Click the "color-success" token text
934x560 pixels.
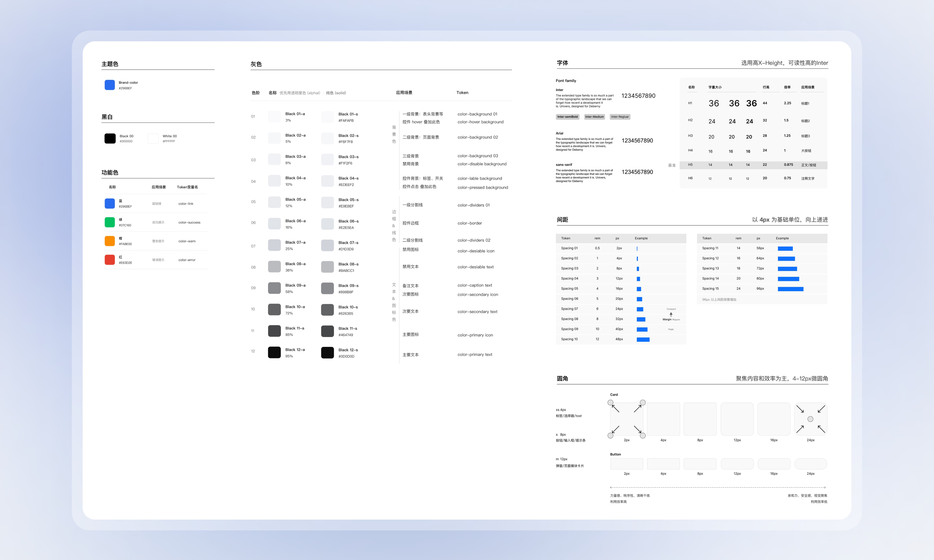(x=189, y=223)
